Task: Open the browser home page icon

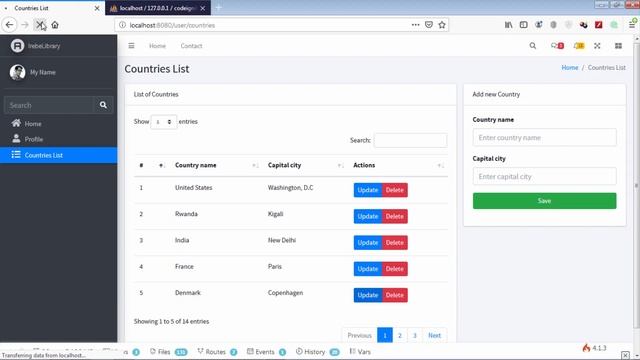Action: coord(55,25)
